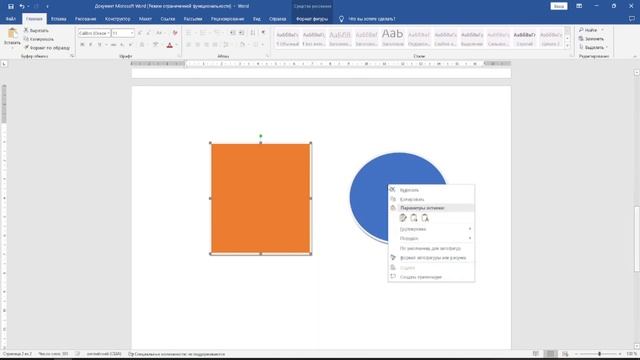Click the tab selector L icon left of ruler
The image size is (640, 360).
pos(4,64)
